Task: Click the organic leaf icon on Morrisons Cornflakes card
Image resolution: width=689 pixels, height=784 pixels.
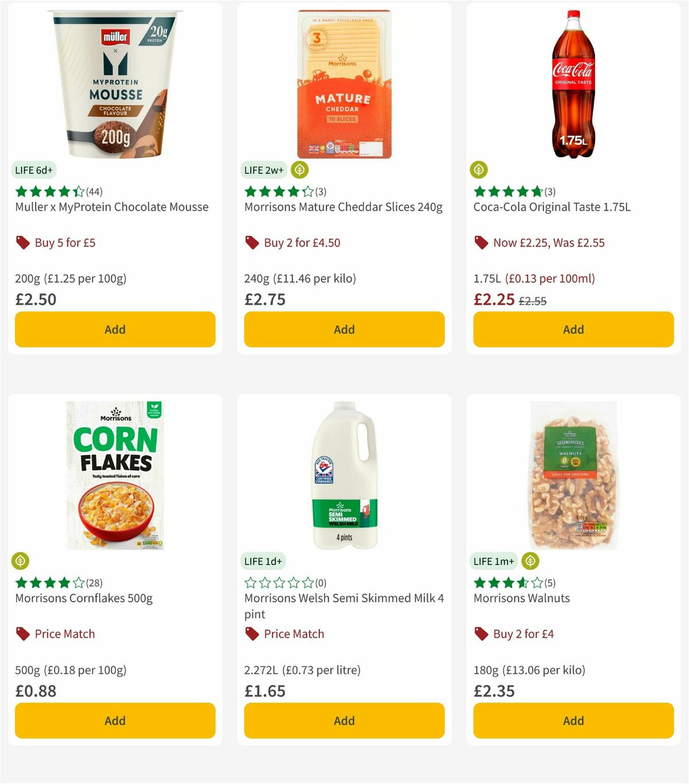Action: coord(22,561)
